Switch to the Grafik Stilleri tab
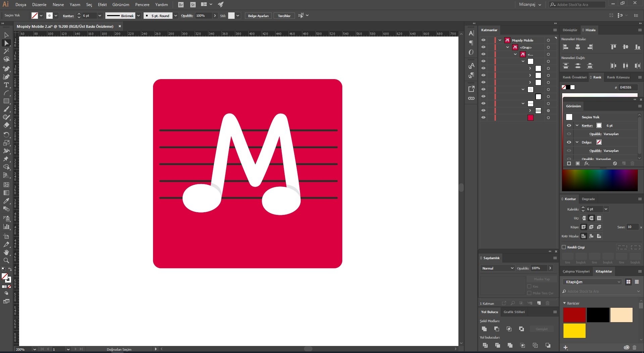Screen dimensions: 644x353 click(514, 312)
